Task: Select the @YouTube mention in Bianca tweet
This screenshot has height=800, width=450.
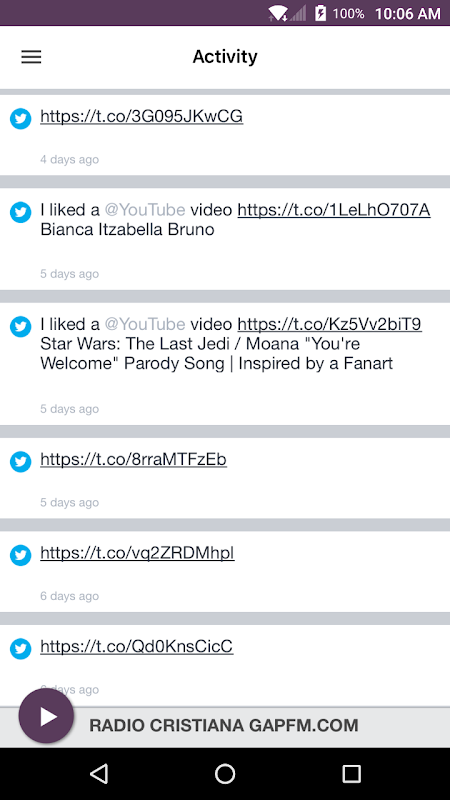Action: click(145, 210)
